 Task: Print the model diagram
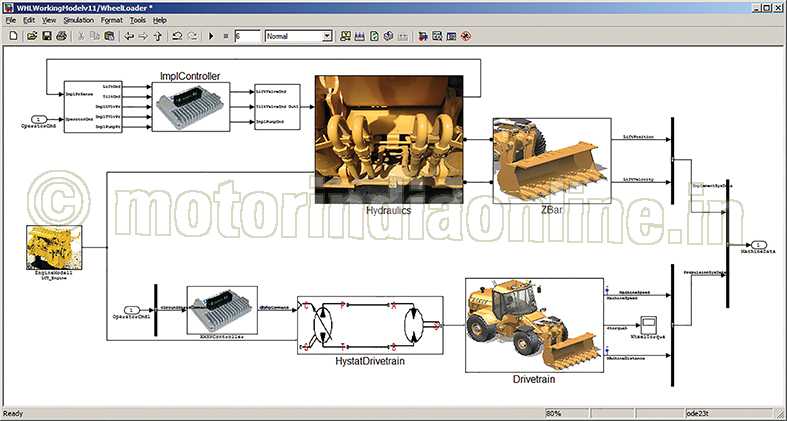[61, 36]
